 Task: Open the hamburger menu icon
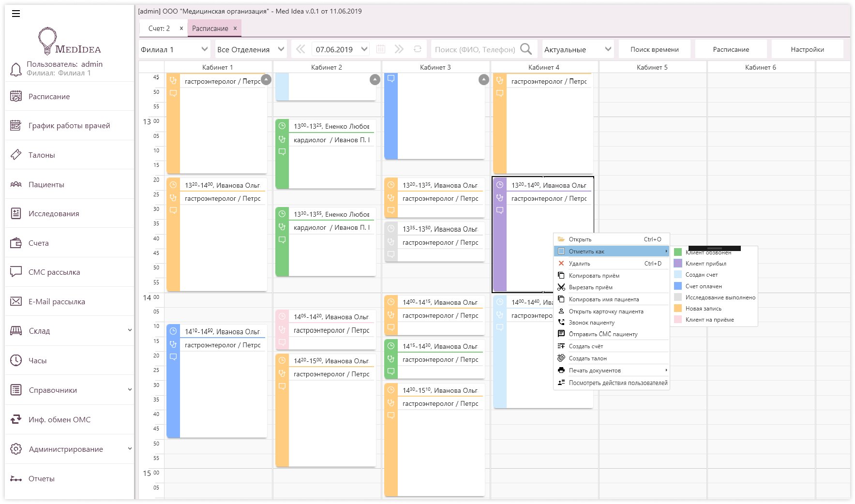coord(16,14)
